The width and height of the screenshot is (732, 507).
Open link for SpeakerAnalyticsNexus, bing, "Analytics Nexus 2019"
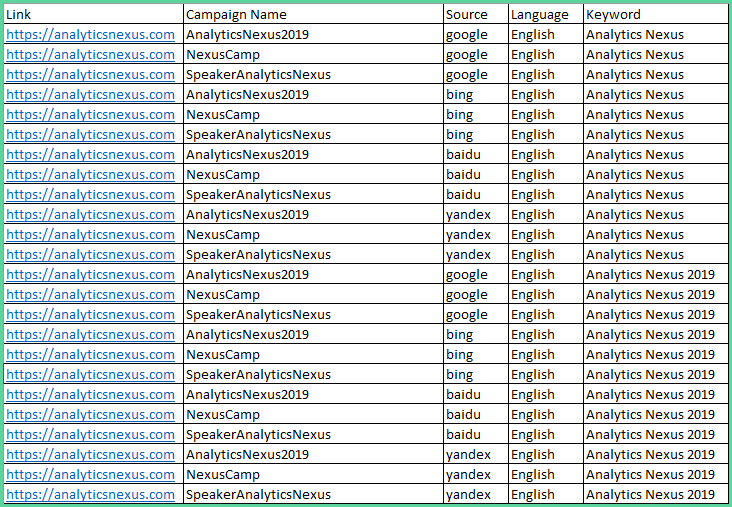click(91, 374)
